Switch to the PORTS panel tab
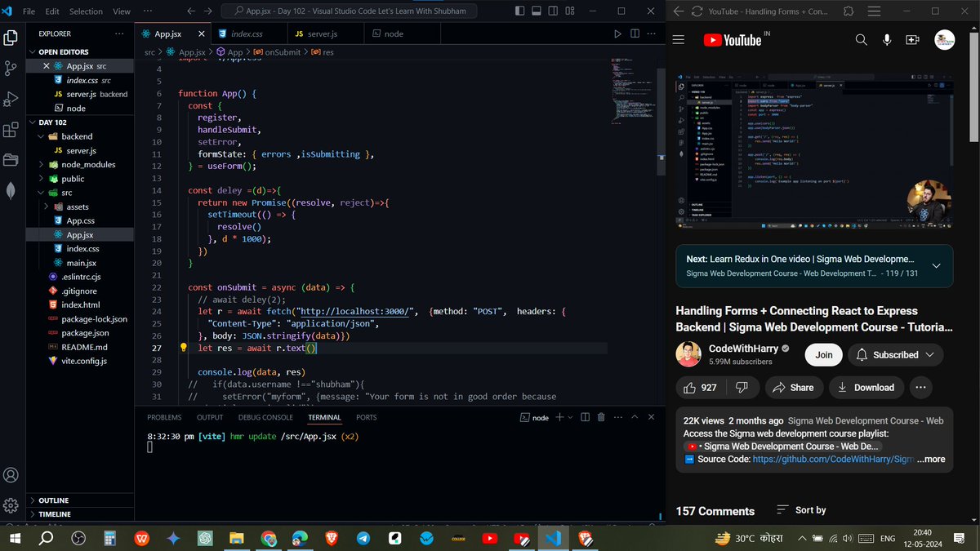The image size is (980, 551). (x=367, y=417)
